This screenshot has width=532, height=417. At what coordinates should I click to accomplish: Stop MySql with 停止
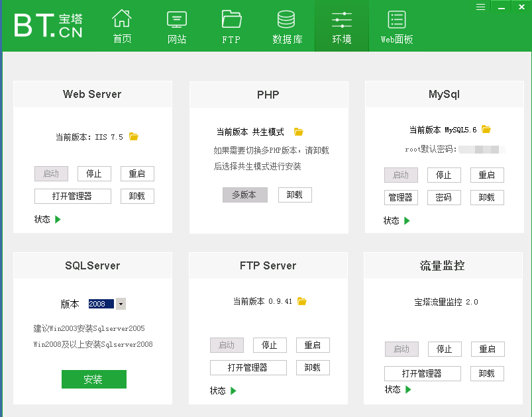(444, 175)
